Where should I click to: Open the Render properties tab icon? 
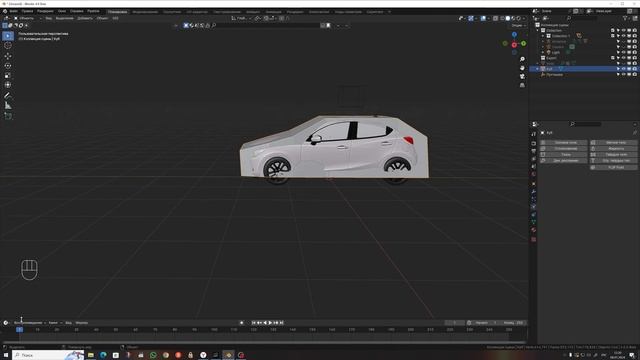point(533,144)
